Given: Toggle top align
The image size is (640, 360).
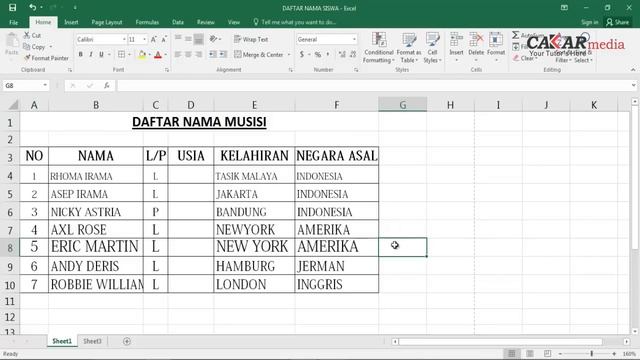Looking at the screenshot, I should pyautogui.click(x=178, y=39).
